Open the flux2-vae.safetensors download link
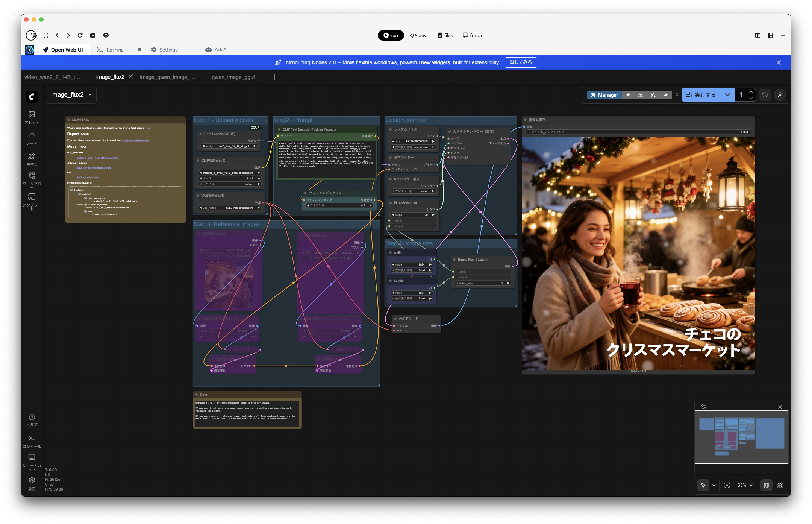Screen dimensions: 812x524 tap(89, 177)
